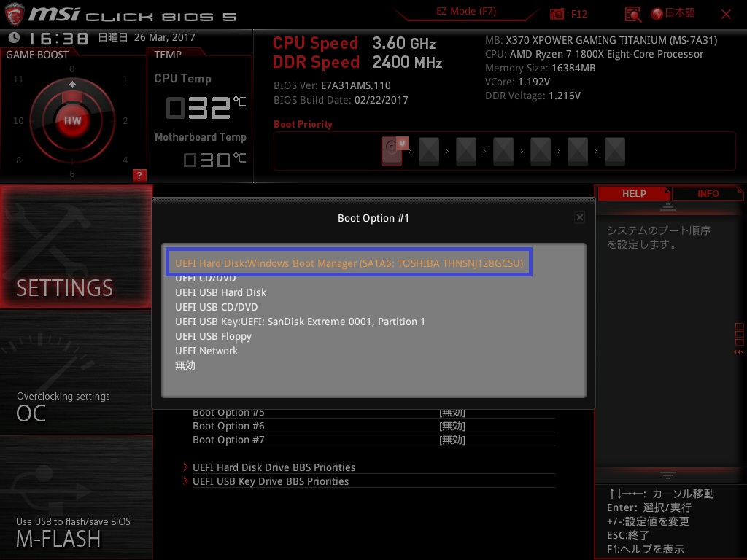This screenshot has height=560, width=747.
Task: Open Boot Option #6 setting
Action: click(373, 426)
